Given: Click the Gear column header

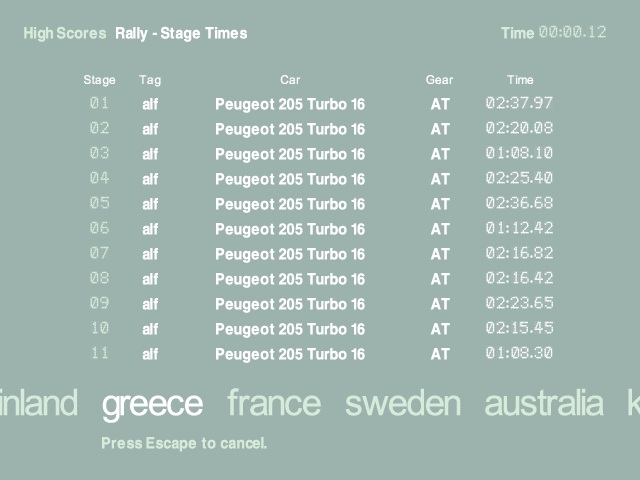Looking at the screenshot, I should pos(439,80).
